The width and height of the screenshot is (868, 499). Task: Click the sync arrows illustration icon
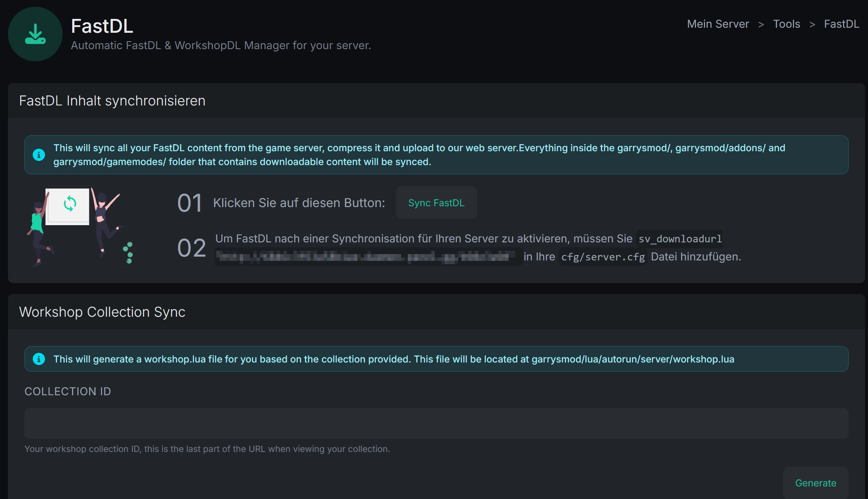click(69, 205)
